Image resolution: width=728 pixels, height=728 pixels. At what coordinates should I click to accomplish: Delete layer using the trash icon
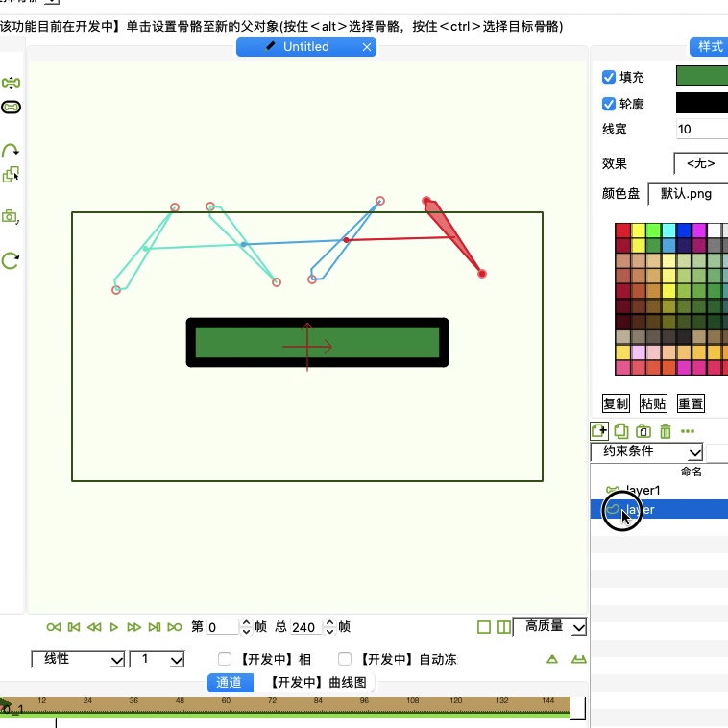(665, 431)
